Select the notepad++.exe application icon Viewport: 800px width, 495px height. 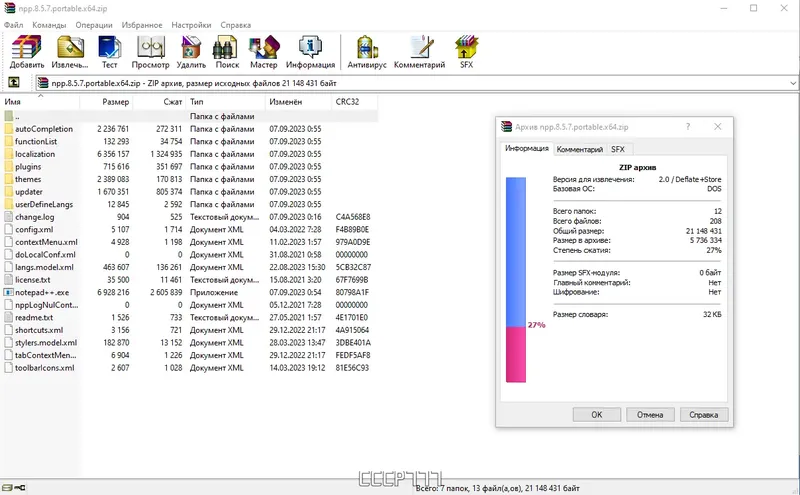coord(8,292)
